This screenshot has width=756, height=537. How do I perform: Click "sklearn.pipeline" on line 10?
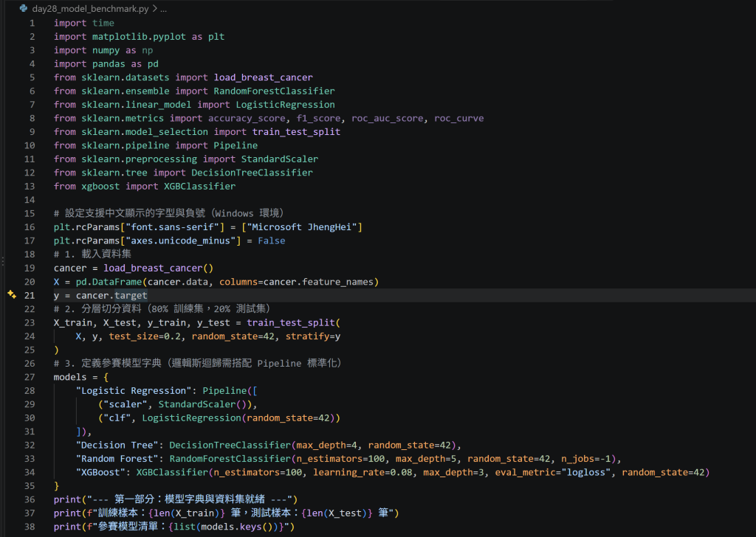point(126,145)
